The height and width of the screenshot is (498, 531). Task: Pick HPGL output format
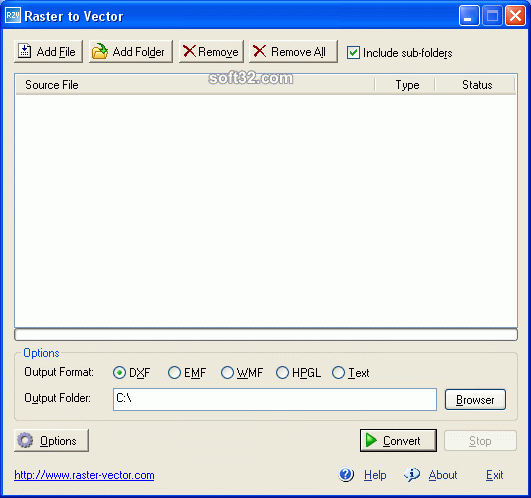click(282, 373)
